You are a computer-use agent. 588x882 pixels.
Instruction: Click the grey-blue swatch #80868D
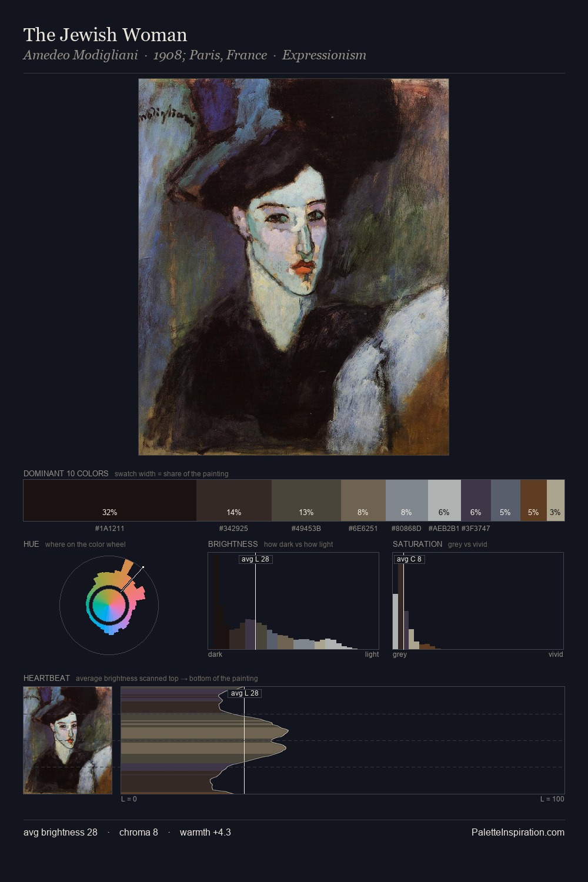(407, 500)
